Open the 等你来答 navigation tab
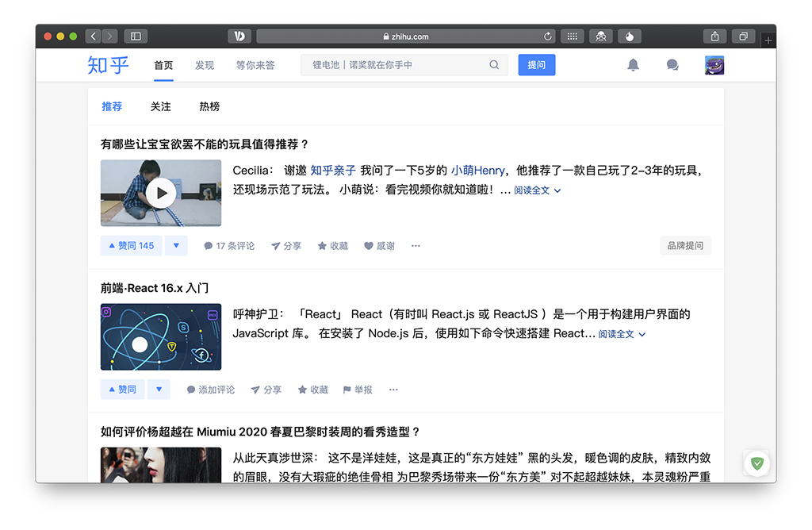Image resolution: width=812 pixels, height=530 pixels. click(x=255, y=65)
